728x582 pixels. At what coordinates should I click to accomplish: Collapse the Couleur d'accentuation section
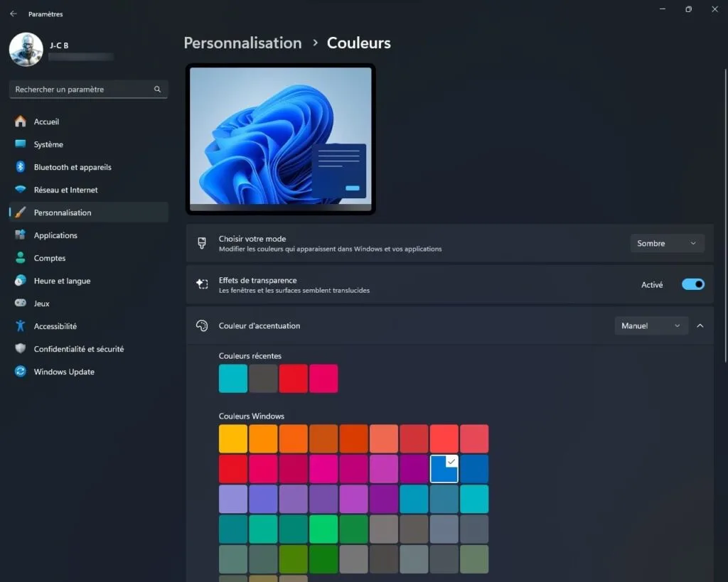[x=700, y=325]
